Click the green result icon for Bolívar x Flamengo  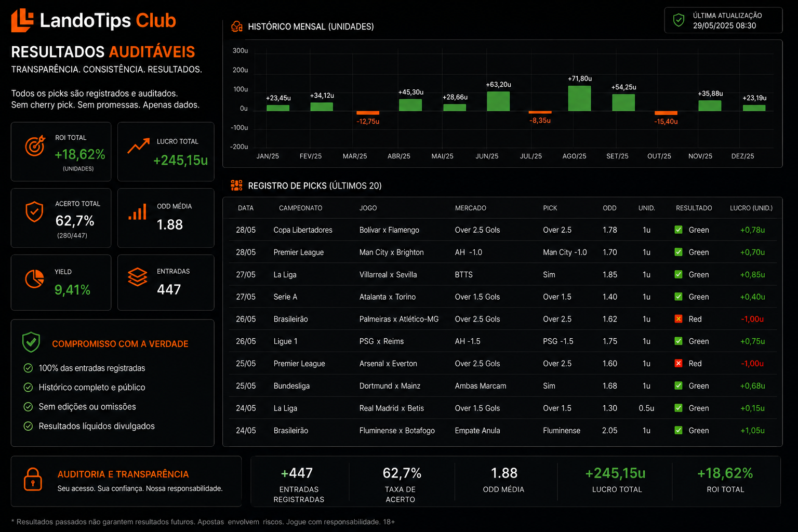tap(679, 230)
